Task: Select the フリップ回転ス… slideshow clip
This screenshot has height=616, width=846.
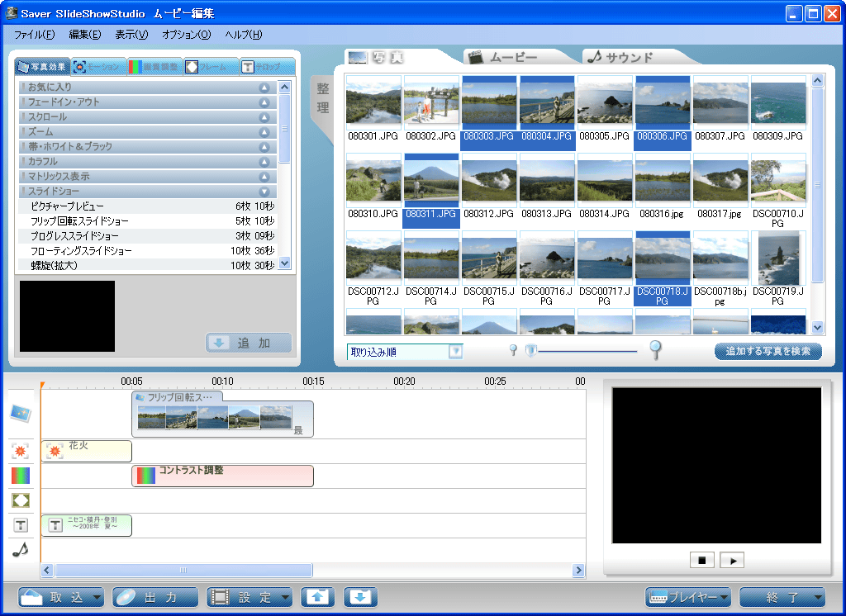Action: click(222, 414)
